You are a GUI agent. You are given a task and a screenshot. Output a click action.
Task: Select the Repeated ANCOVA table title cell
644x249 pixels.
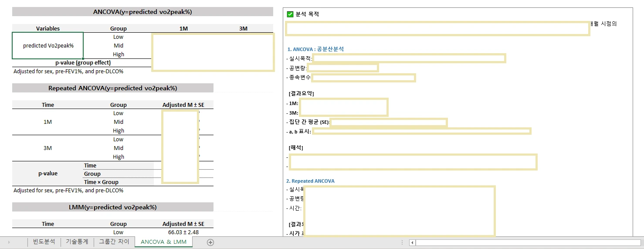coord(112,88)
